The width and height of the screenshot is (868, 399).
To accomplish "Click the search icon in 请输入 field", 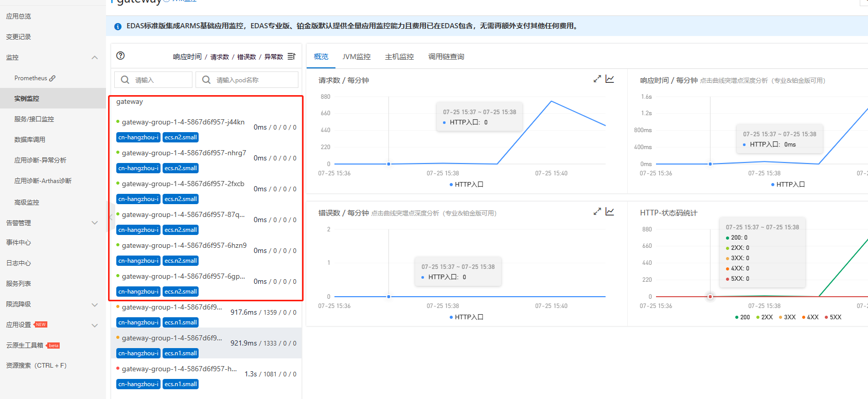I will point(125,80).
